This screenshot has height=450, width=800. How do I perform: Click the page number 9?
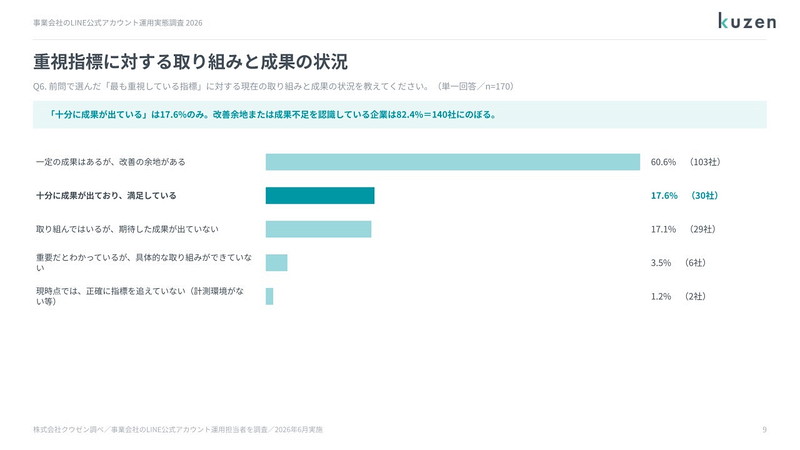coord(764,430)
